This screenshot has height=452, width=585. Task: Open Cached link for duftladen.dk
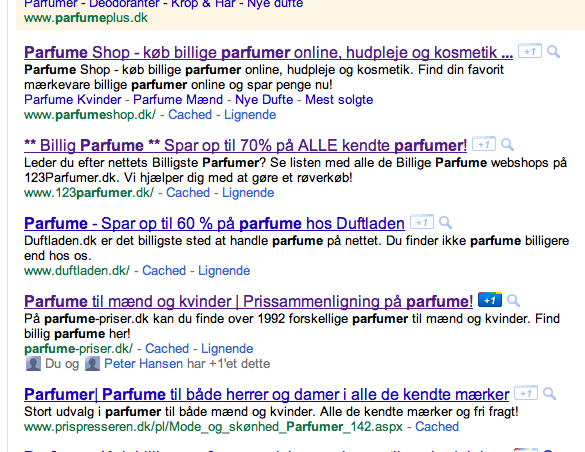pyautogui.click(x=164, y=270)
